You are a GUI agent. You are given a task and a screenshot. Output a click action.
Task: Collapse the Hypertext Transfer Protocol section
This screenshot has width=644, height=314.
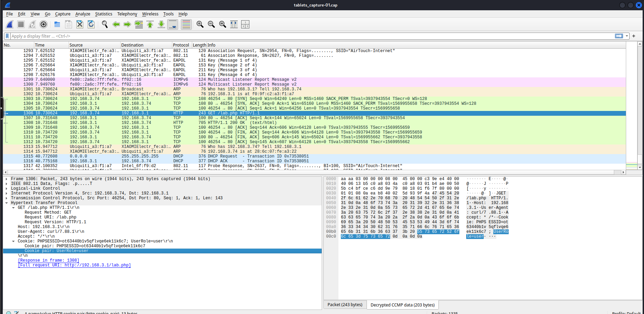(7, 202)
